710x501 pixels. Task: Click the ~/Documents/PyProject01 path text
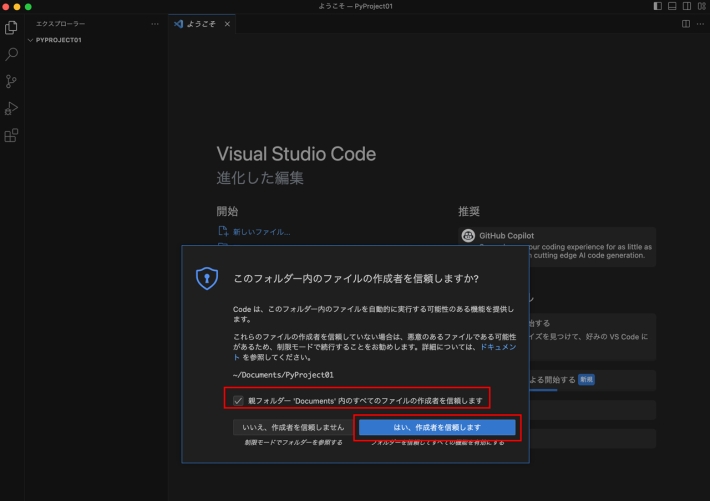click(x=283, y=375)
